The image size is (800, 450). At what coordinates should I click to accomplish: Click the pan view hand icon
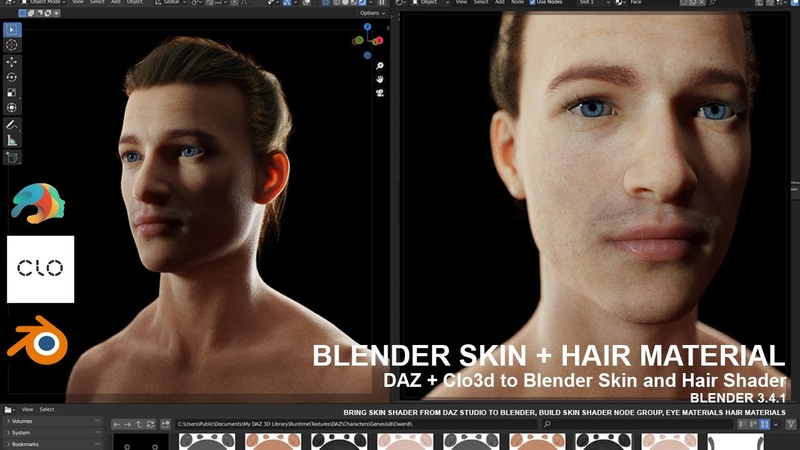click(x=380, y=79)
